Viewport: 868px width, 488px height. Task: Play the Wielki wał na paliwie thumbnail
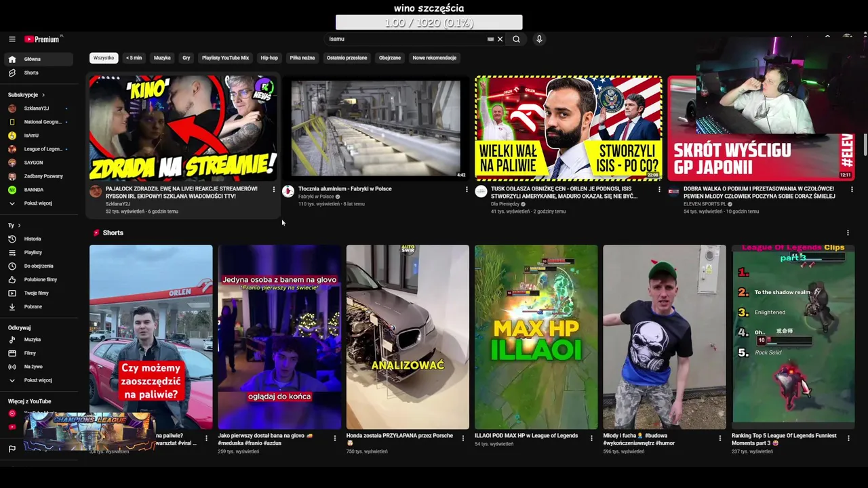(568, 128)
